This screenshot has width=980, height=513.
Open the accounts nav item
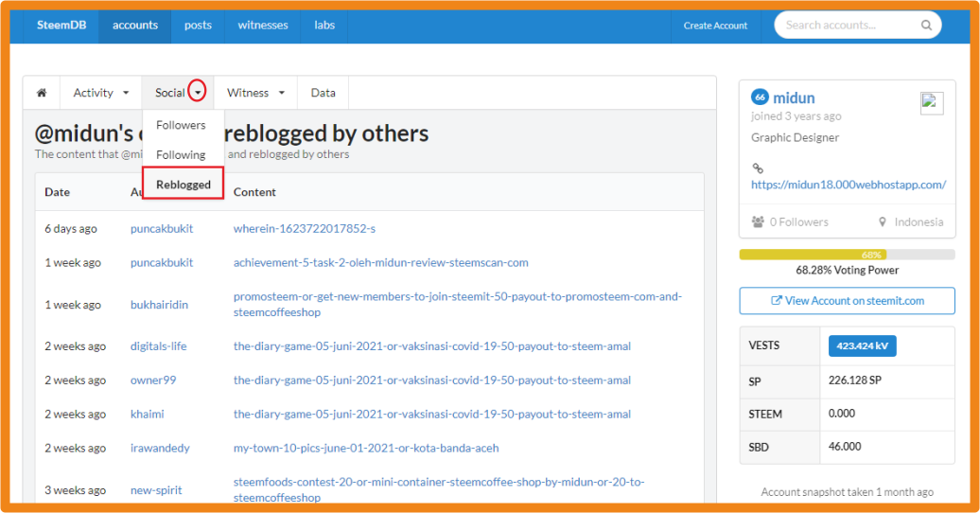[135, 25]
